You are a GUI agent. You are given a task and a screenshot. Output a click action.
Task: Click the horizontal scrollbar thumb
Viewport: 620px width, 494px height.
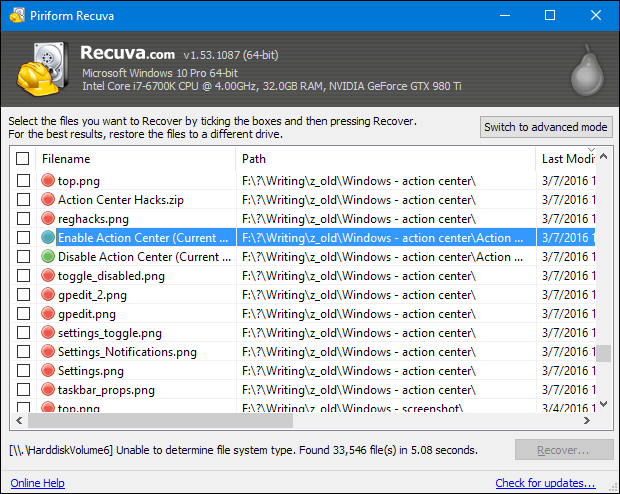160,420
